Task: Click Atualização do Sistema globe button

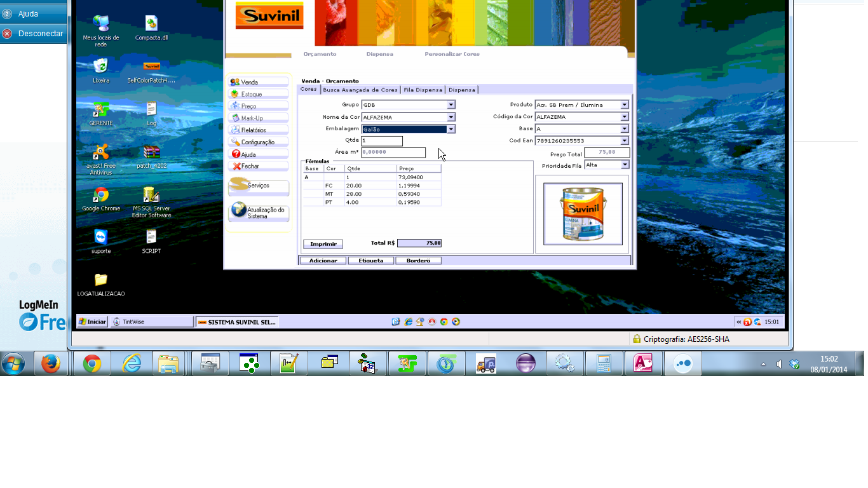Action: click(259, 213)
